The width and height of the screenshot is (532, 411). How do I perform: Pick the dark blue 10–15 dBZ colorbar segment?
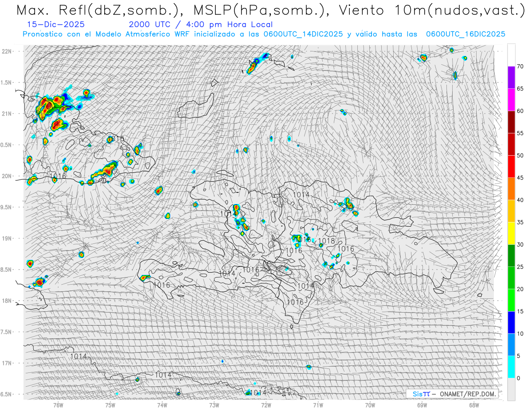coord(511,322)
